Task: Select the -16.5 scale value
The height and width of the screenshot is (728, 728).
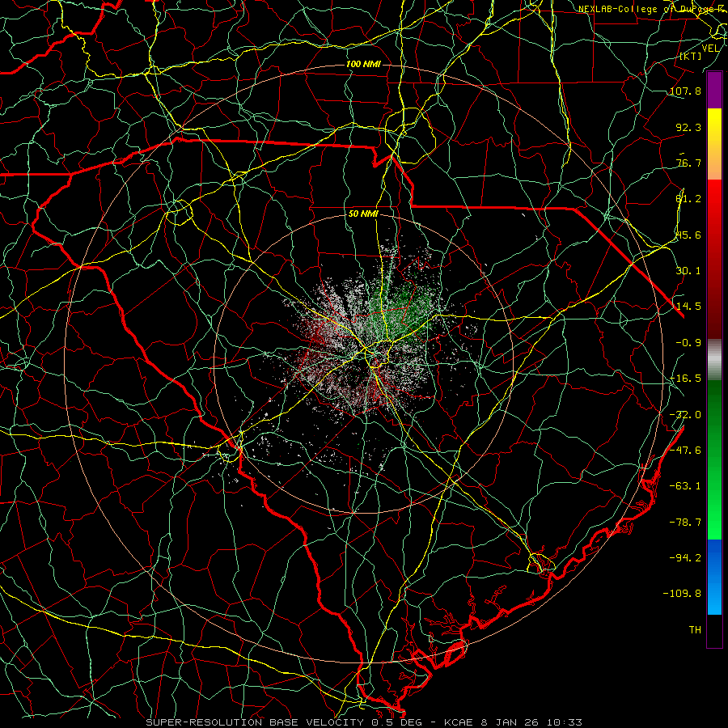Action: [x=685, y=378]
